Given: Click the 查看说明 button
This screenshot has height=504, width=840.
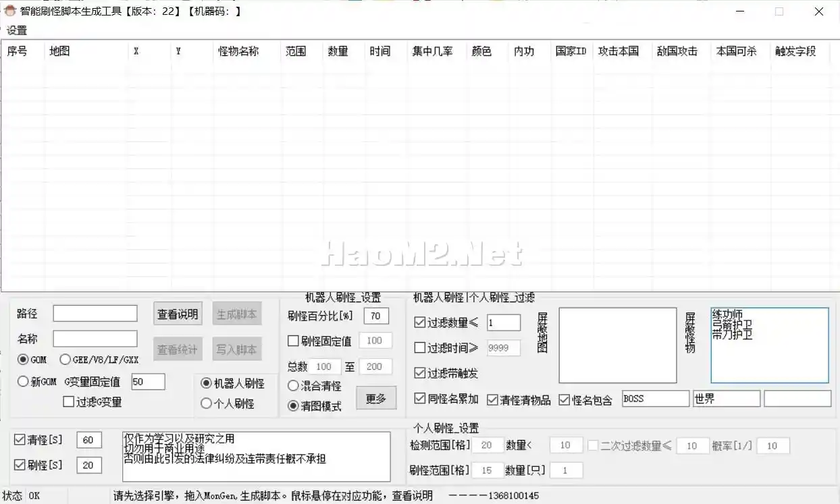Looking at the screenshot, I should click(x=178, y=314).
